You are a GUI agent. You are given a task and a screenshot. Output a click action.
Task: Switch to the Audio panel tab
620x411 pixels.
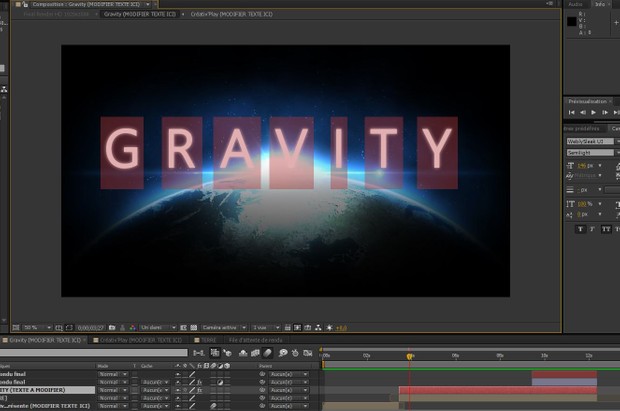tap(575, 4)
